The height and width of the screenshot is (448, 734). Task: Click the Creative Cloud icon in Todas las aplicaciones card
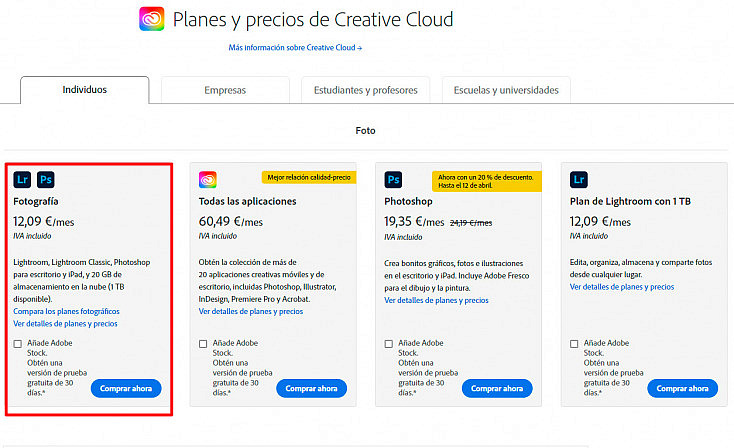[207, 179]
